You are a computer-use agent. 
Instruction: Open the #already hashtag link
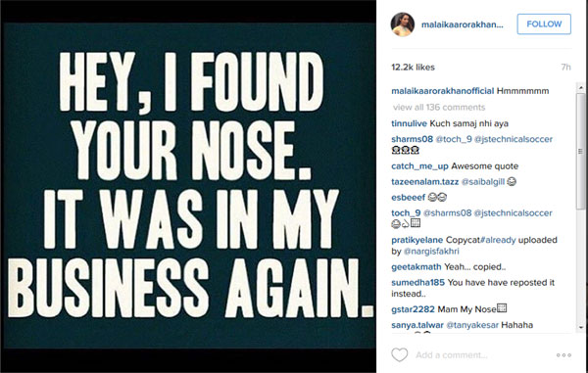coord(498,240)
